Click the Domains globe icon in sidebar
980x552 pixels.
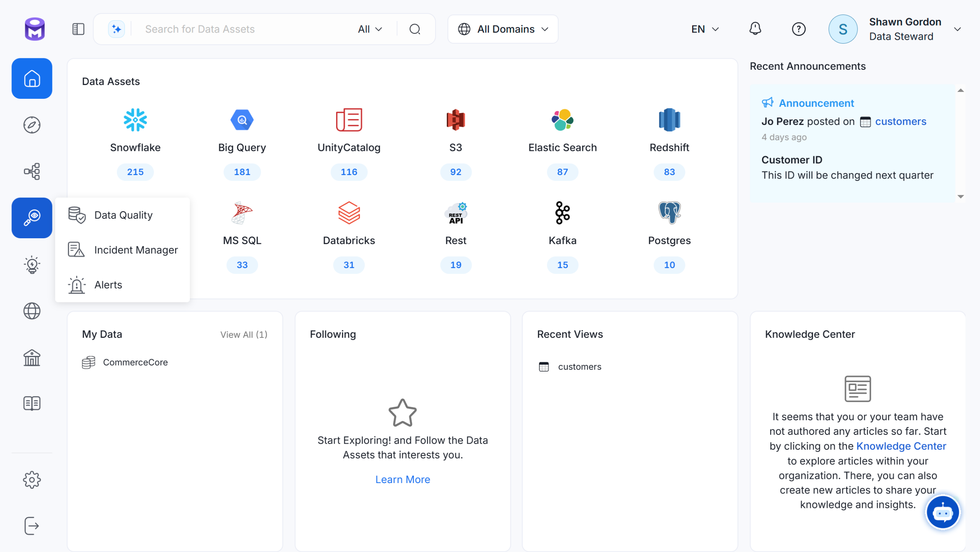click(x=32, y=311)
